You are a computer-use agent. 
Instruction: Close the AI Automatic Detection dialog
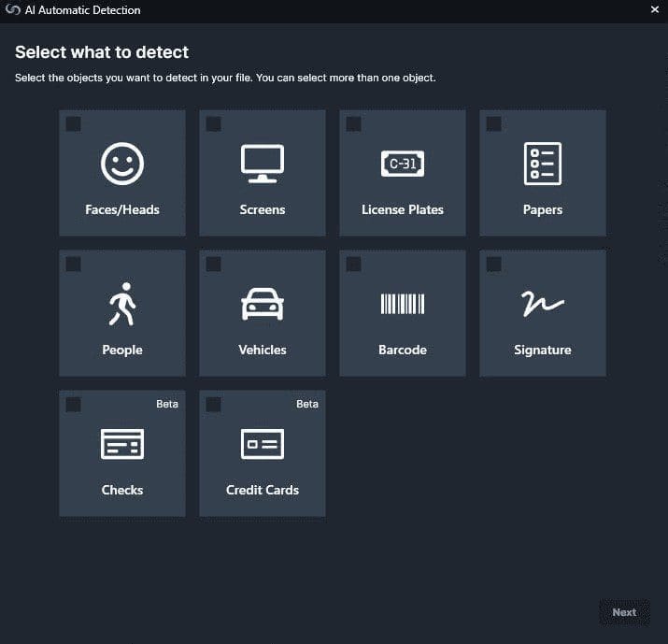[655, 9]
